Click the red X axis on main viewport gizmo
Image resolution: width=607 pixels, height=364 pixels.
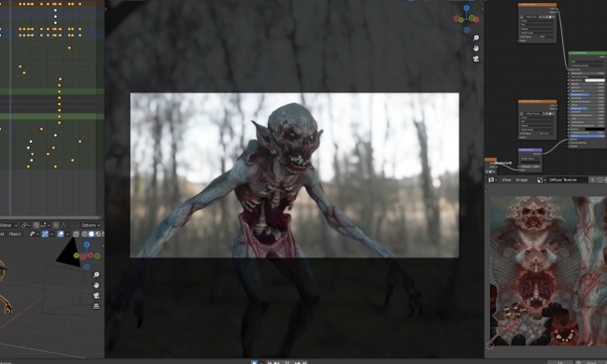476,20
